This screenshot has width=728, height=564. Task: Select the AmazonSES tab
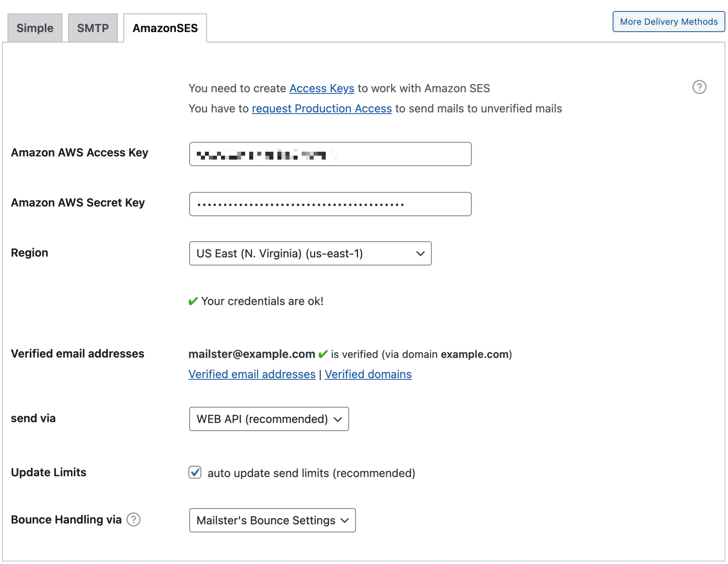click(x=165, y=28)
